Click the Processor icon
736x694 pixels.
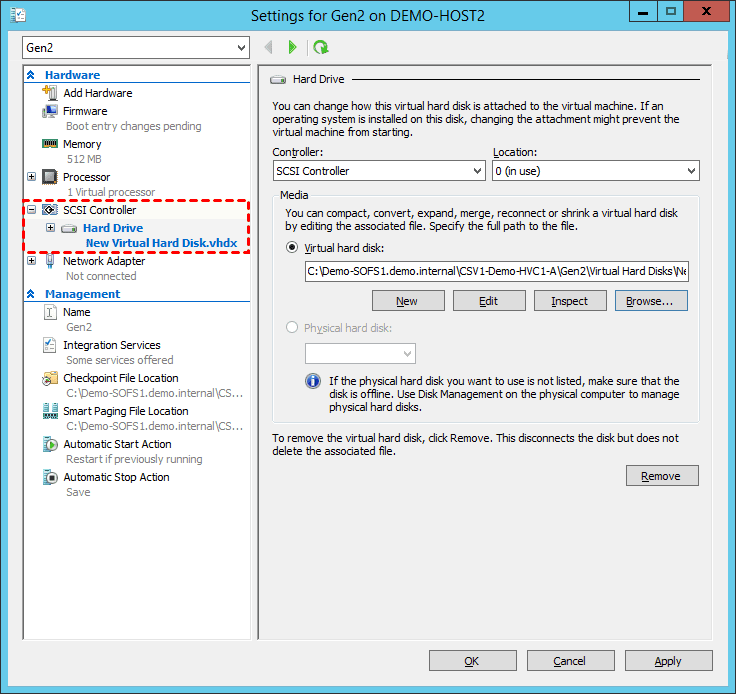[x=50, y=177]
